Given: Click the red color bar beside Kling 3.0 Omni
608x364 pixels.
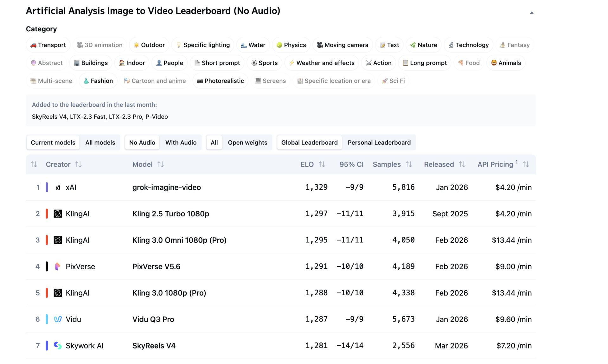Looking at the screenshot, I should tap(47, 240).
